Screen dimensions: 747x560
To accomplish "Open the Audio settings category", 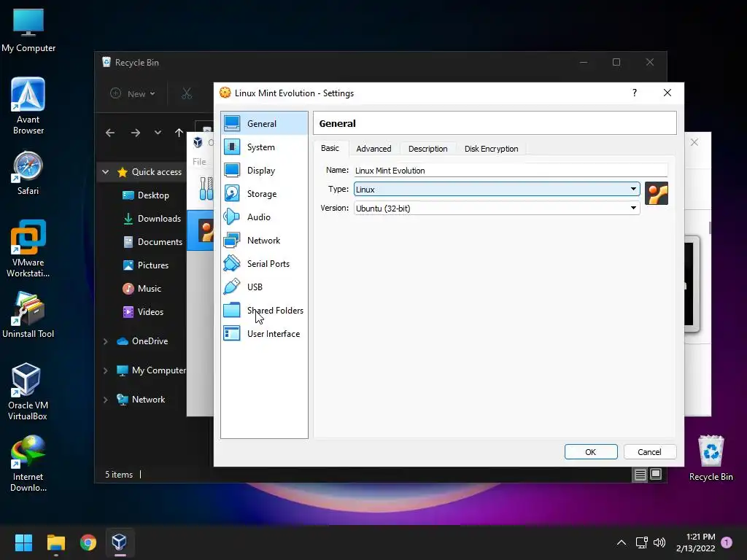I will [264, 217].
